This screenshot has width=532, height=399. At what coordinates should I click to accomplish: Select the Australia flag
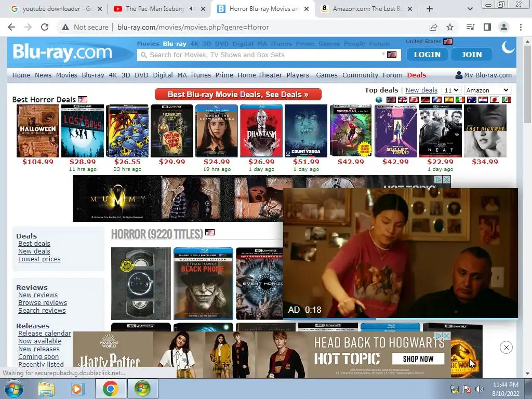pyautogui.click(x=472, y=100)
